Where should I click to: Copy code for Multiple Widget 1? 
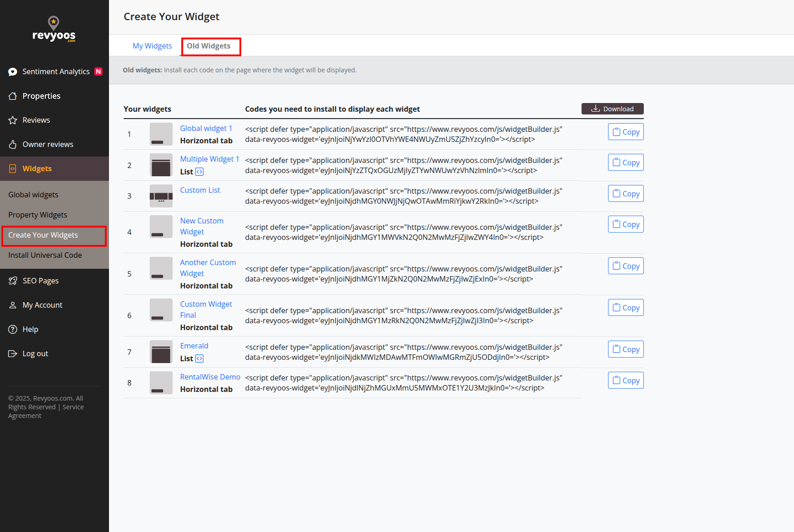[626, 163]
